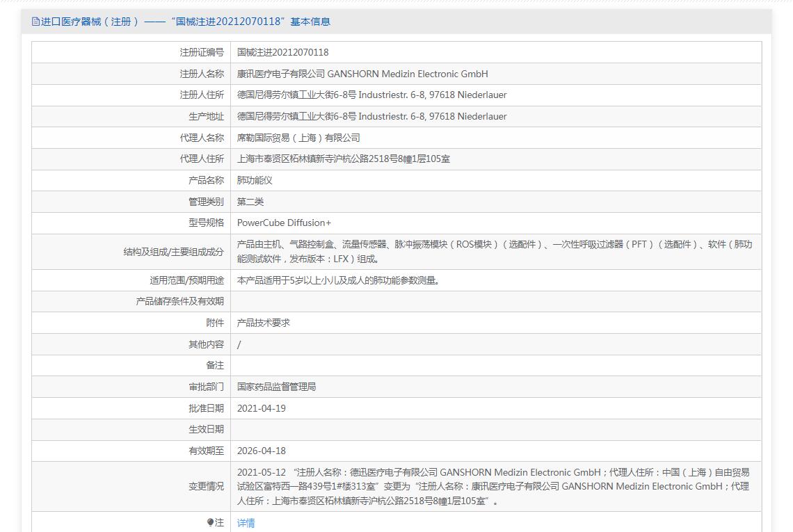Select 注册人住所 address Industriestr. 6-8 value
This screenshot has height=532, width=793.
pos(371,95)
